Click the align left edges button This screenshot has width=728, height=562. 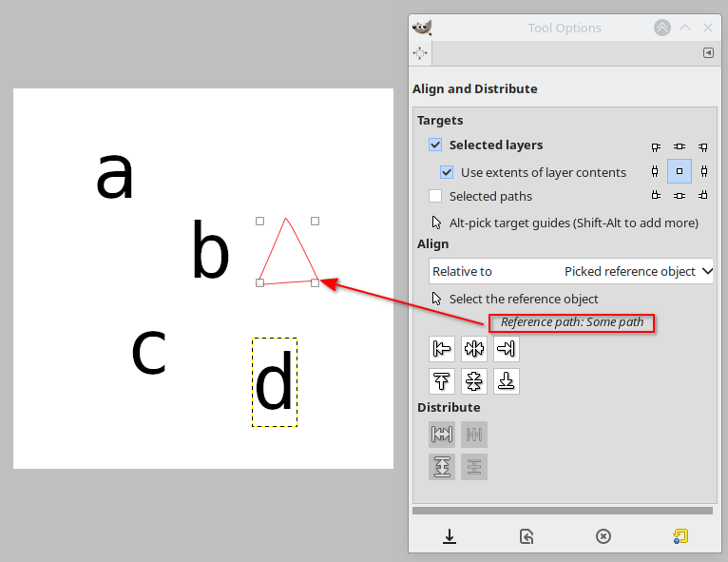[441, 349]
